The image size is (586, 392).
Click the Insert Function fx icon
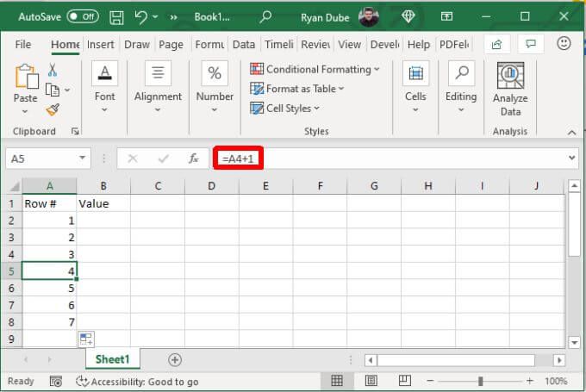click(x=193, y=159)
